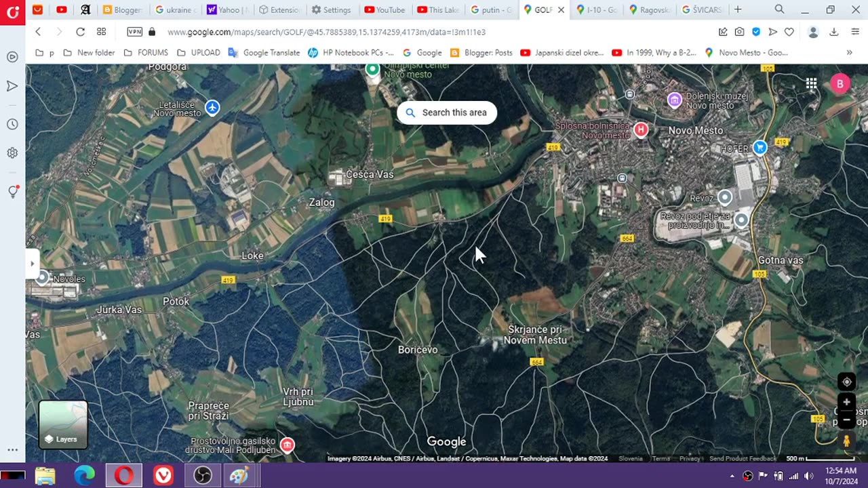Zoom out the map with minus

tap(846, 420)
